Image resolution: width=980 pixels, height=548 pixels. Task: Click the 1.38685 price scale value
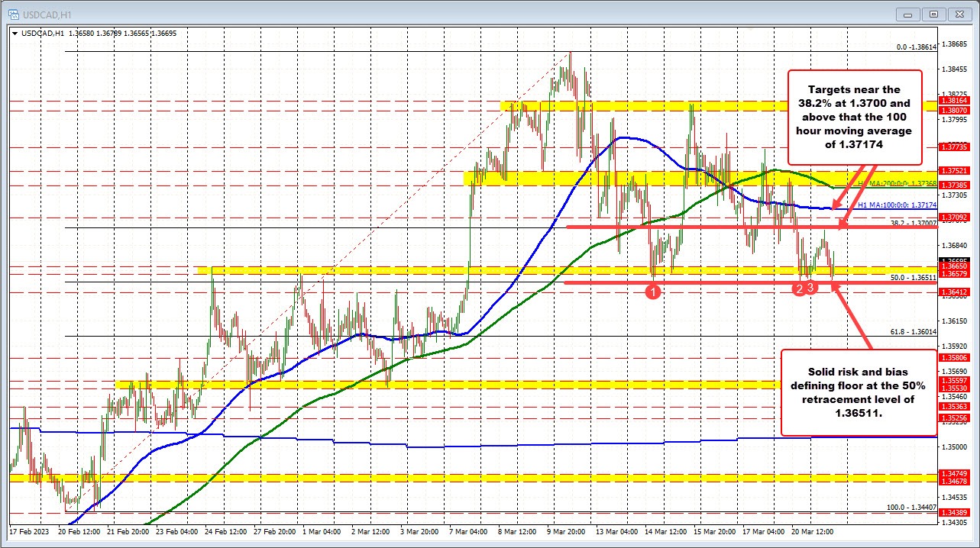pyautogui.click(x=956, y=44)
